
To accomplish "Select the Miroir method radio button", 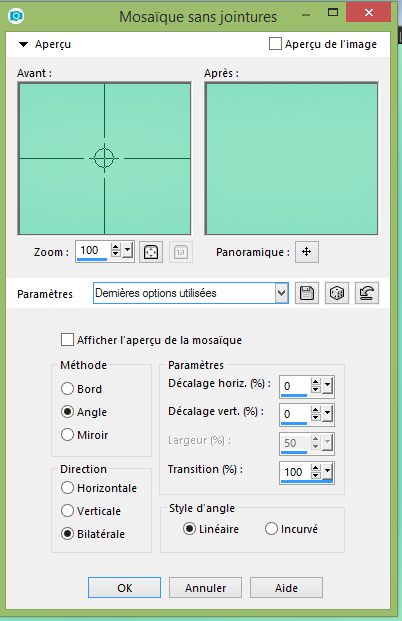I will (67, 434).
